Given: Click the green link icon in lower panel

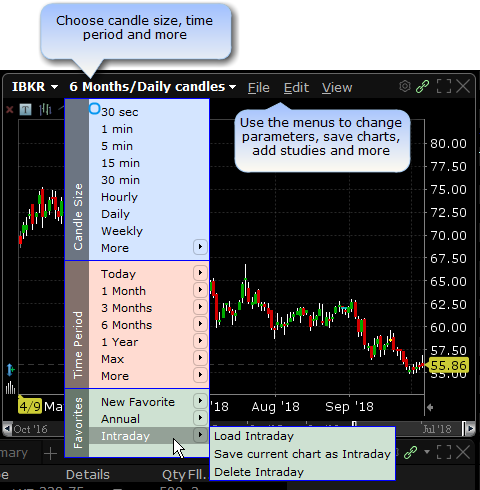Looking at the screenshot, I should tap(410, 452).
